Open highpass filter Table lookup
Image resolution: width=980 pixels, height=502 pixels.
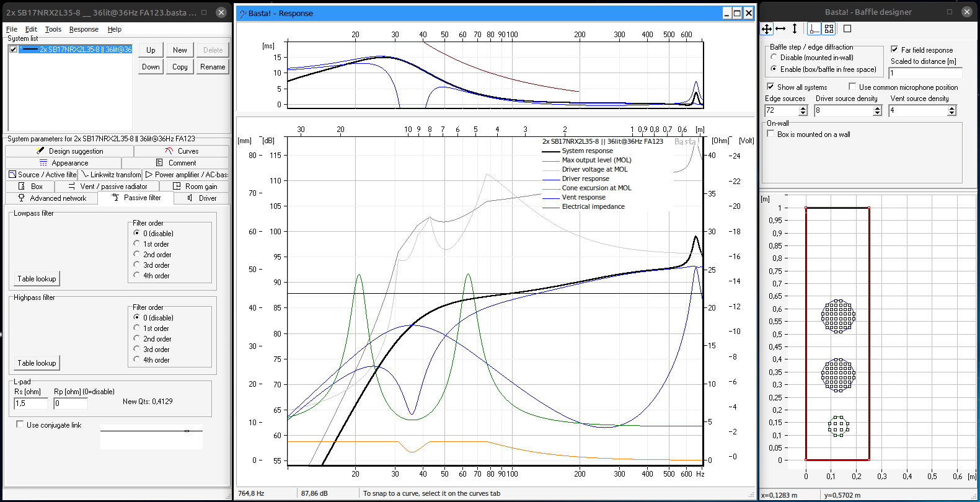[37, 363]
